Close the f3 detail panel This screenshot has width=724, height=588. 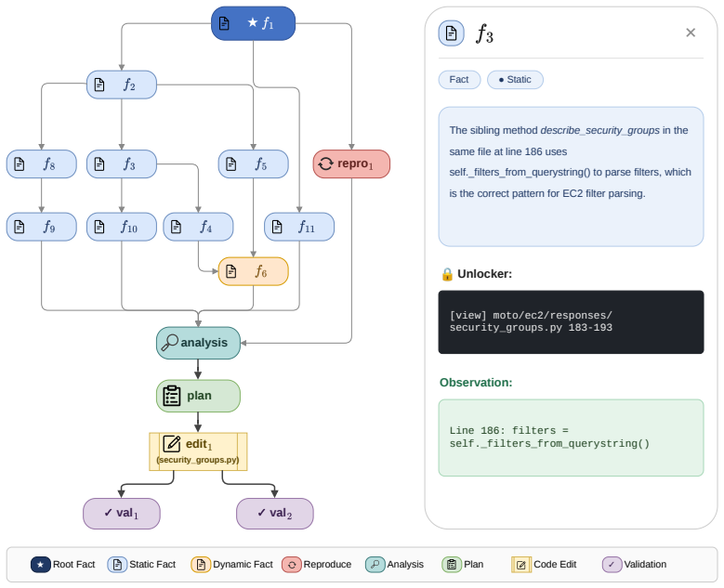(691, 33)
